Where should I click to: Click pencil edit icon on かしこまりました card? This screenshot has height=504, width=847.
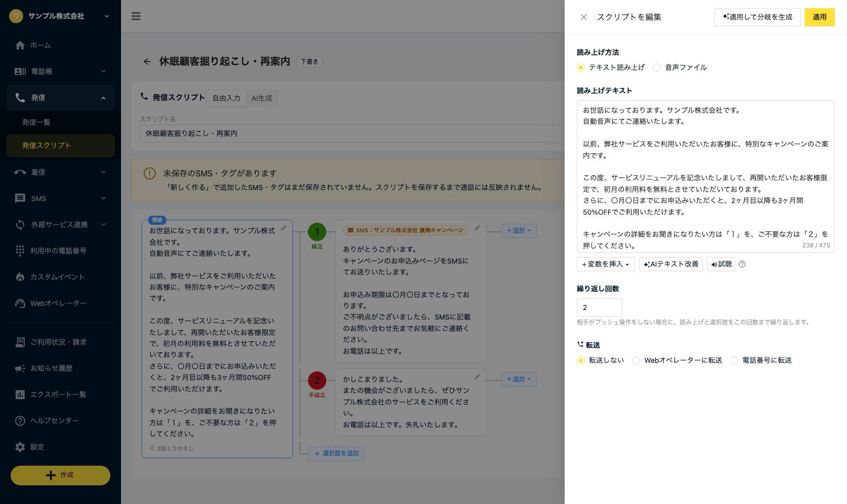[x=477, y=377]
